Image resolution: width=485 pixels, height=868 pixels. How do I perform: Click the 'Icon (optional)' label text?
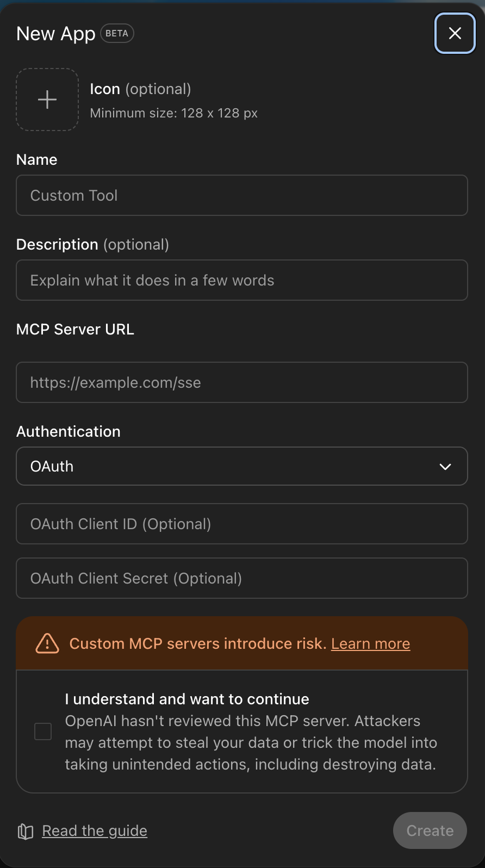140,89
